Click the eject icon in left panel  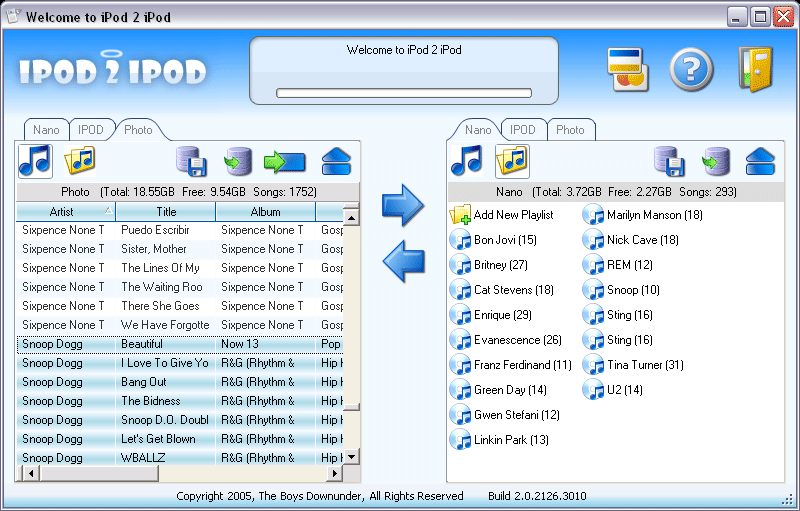pyautogui.click(x=336, y=162)
